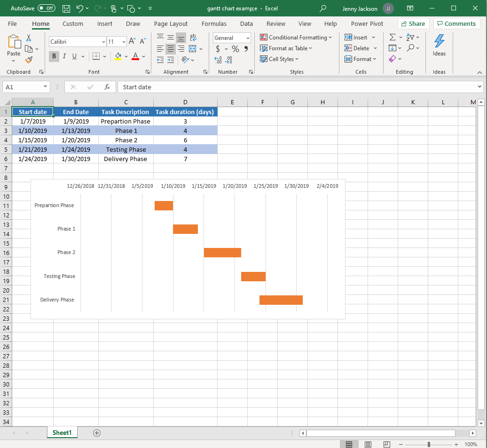Viewport: 487px width, 448px height.
Task: Click the AutoSum sigma icon
Action: 393,38
